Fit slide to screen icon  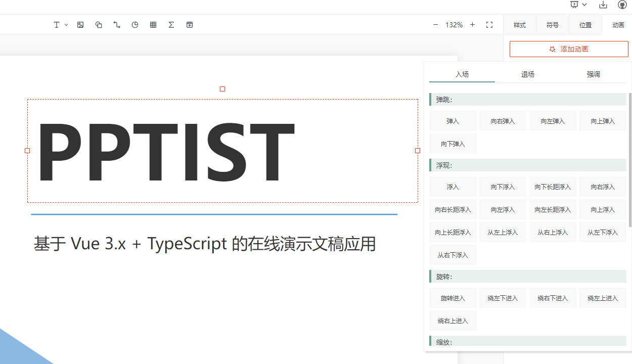(489, 25)
